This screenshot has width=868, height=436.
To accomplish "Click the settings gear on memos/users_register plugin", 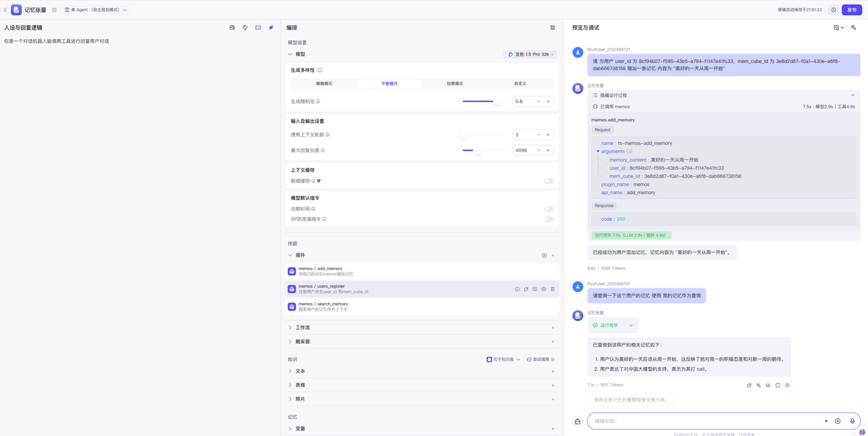I will pos(544,289).
